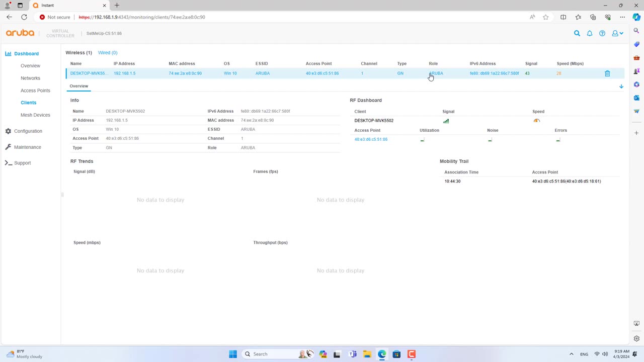Refresh the browser page
This screenshot has height=362, width=644.
pos(24,17)
